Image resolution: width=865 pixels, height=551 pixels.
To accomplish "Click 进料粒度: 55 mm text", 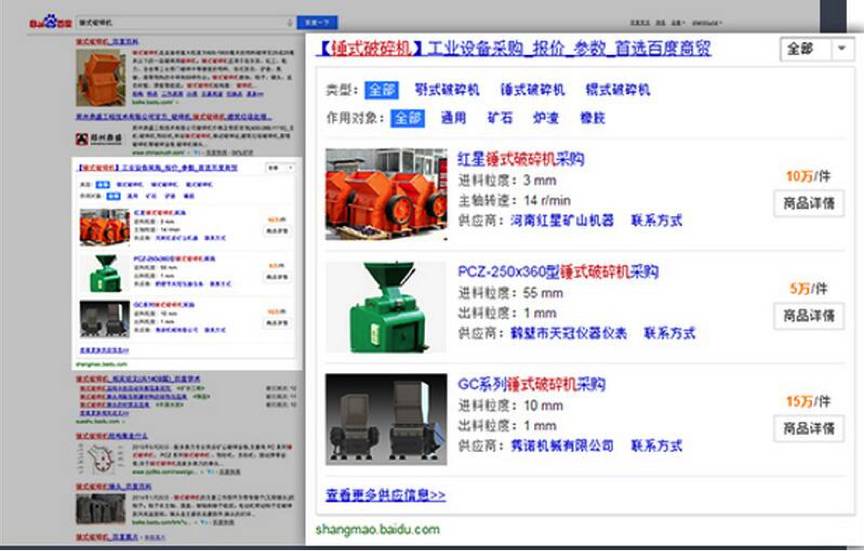I will point(510,293).
